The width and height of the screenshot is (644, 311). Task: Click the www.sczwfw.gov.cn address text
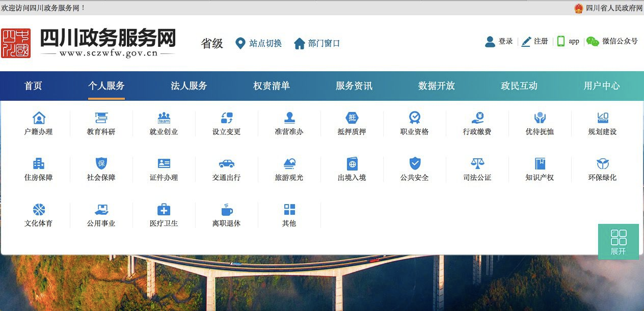(109, 53)
